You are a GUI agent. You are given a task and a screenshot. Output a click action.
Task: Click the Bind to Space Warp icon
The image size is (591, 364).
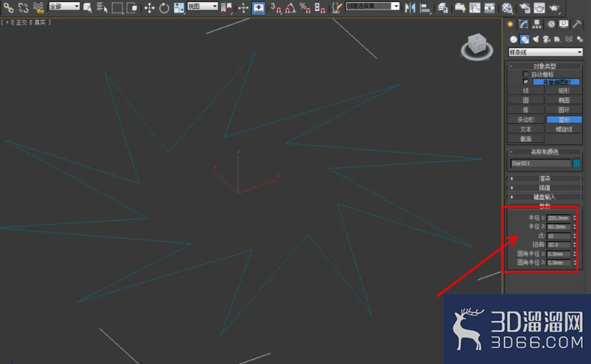click(38, 7)
